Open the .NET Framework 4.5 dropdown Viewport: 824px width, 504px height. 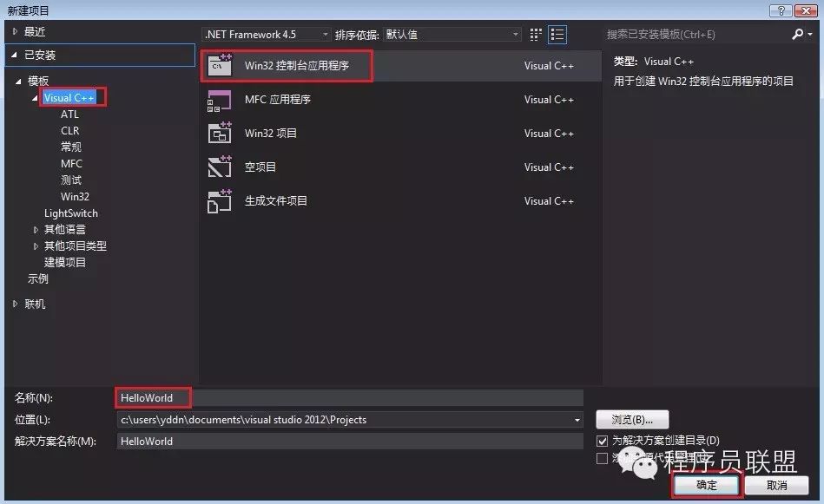point(267,35)
